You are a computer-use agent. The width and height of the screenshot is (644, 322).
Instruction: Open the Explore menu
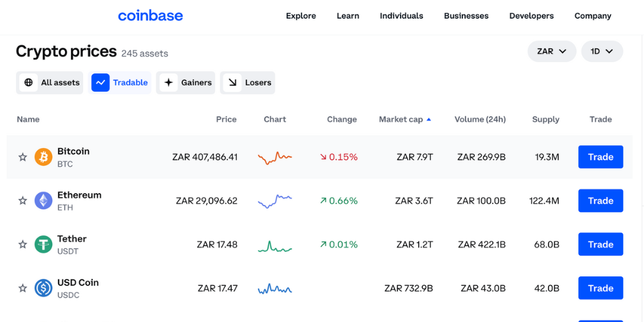click(x=301, y=16)
